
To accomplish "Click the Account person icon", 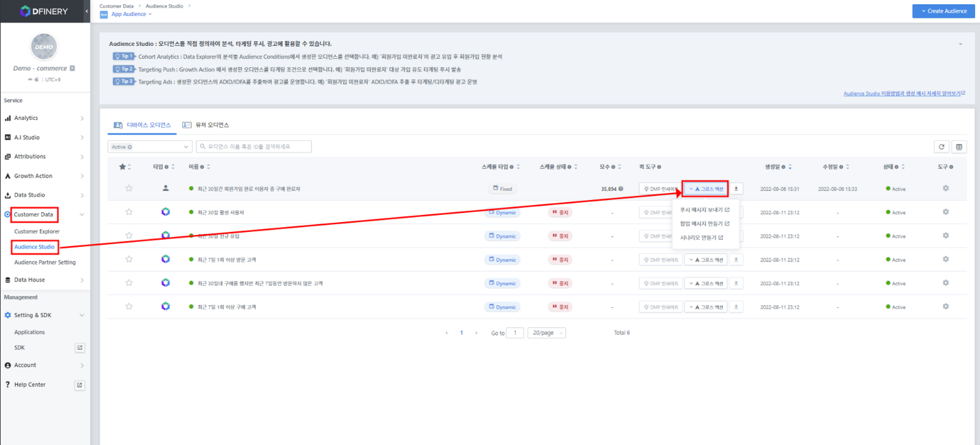I will [x=8, y=365].
